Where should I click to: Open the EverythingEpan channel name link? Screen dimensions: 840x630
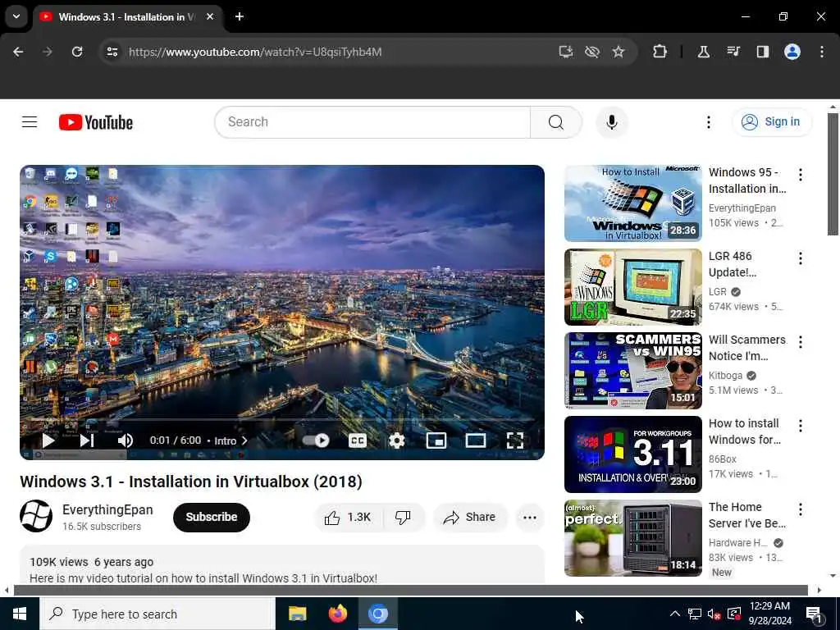(x=107, y=509)
